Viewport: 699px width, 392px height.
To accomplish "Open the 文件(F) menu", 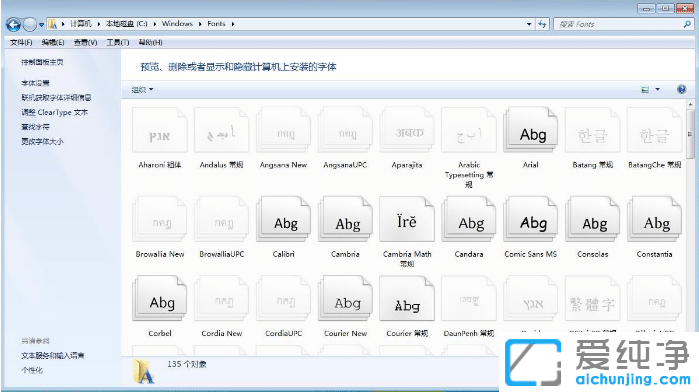I will 21,42.
